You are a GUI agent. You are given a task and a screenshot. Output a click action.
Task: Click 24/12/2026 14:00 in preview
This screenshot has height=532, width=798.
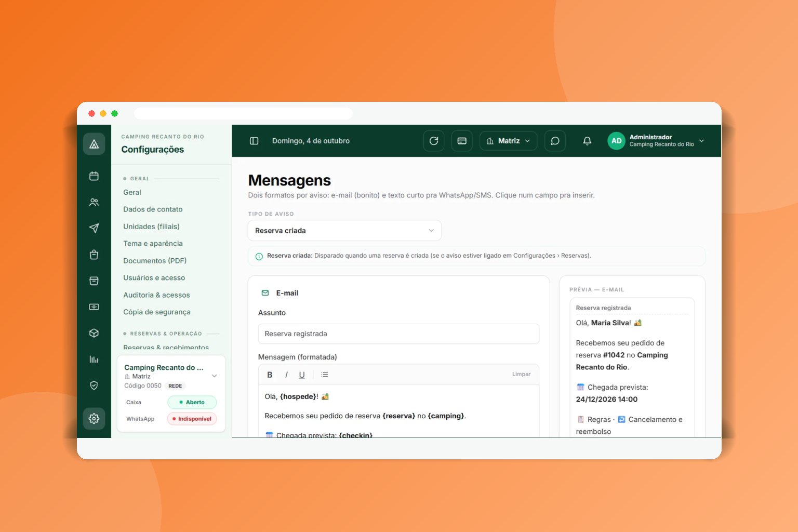click(606, 400)
